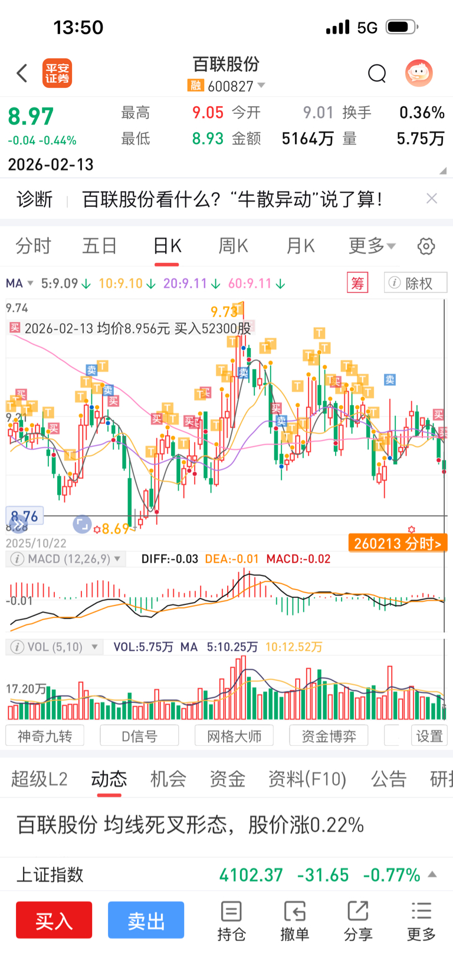
Task: Open the MA indicator dropdown
Action: point(19,284)
